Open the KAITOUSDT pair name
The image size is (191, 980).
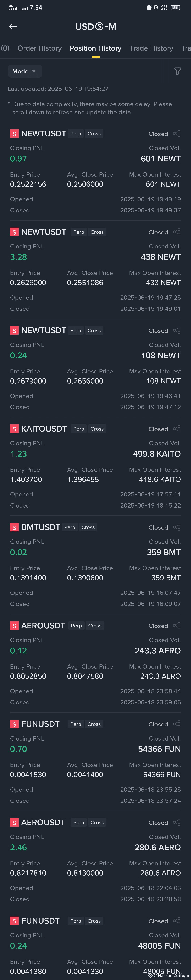point(44,429)
